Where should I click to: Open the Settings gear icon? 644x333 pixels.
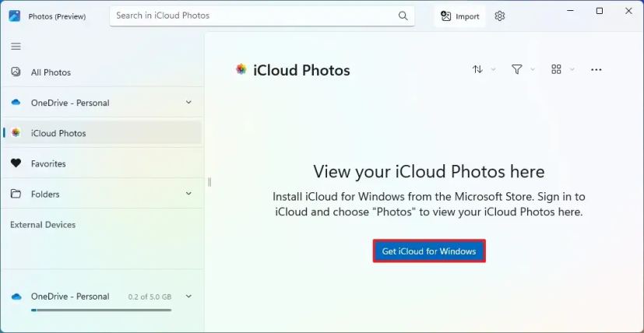click(x=500, y=16)
